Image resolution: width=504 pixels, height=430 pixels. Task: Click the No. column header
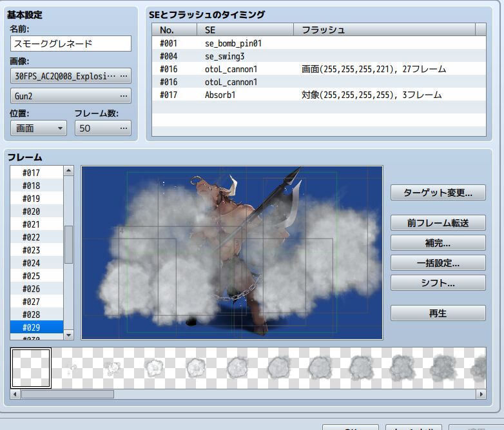click(x=175, y=30)
